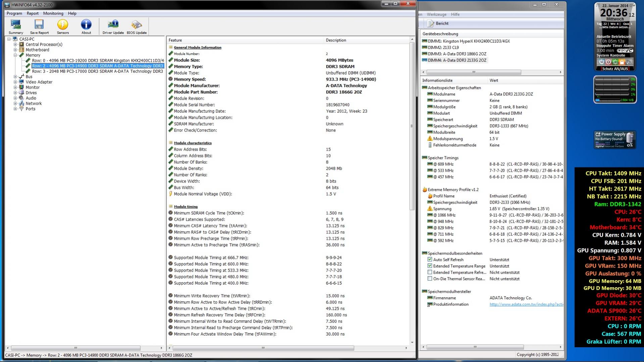Open the Sensors window
This screenshot has width=644, height=362.
click(x=63, y=27)
